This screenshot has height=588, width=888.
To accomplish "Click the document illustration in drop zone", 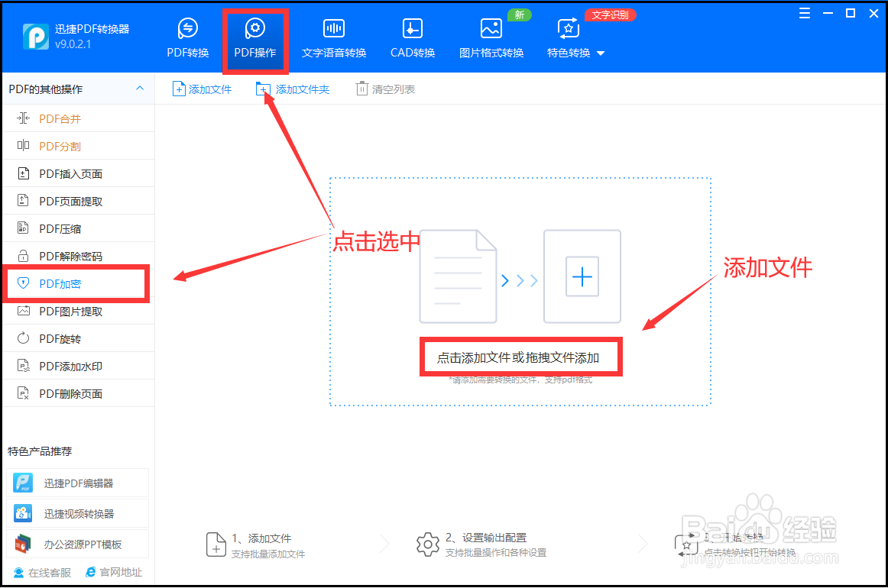I will 459,276.
